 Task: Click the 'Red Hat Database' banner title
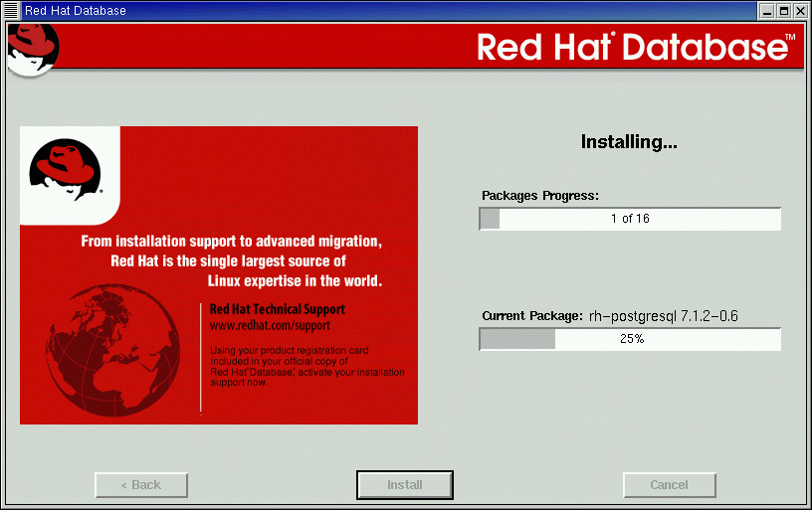pyautogui.click(x=636, y=47)
